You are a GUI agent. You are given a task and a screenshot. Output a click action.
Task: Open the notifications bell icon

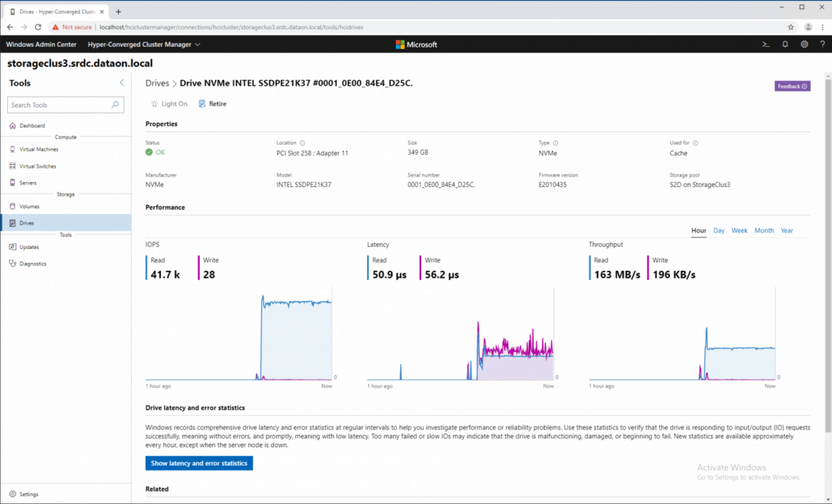point(785,45)
